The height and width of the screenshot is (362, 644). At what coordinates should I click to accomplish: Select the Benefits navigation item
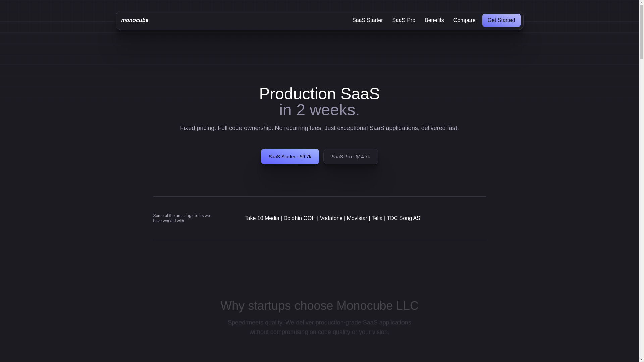434,20
